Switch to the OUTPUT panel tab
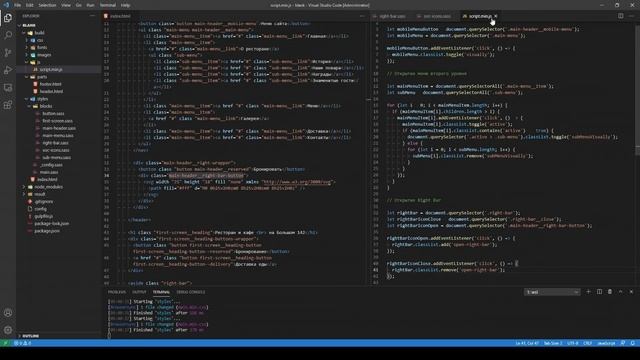 click(x=139, y=292)
